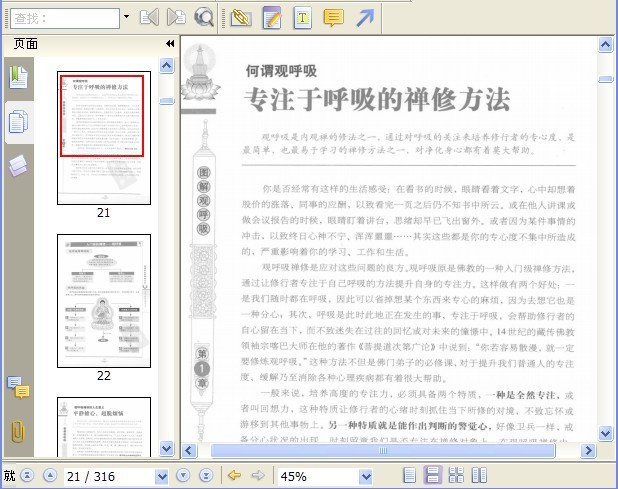Expand the zoom level 45% dropdown
The height and width of the screenshot is (489, 618).
click(366, 477)
